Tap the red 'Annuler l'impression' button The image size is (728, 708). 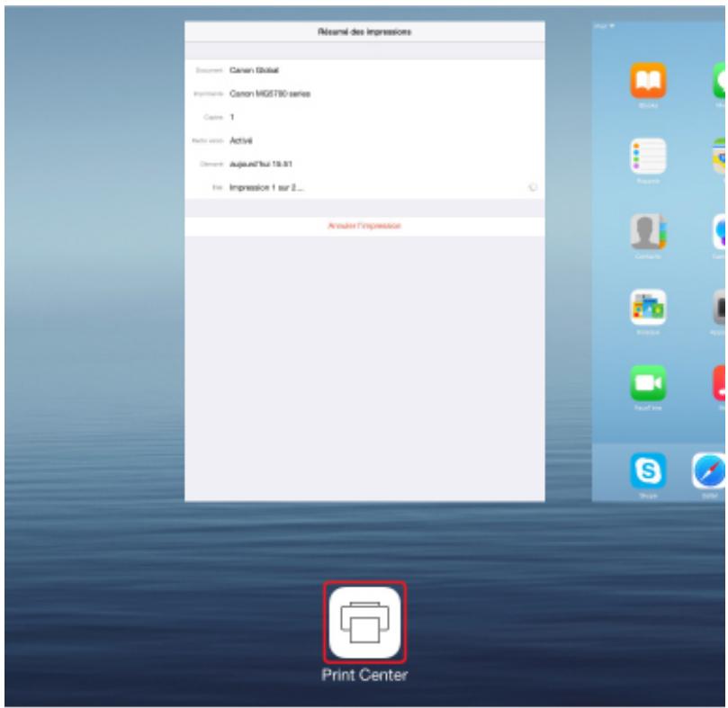[364, 226]
